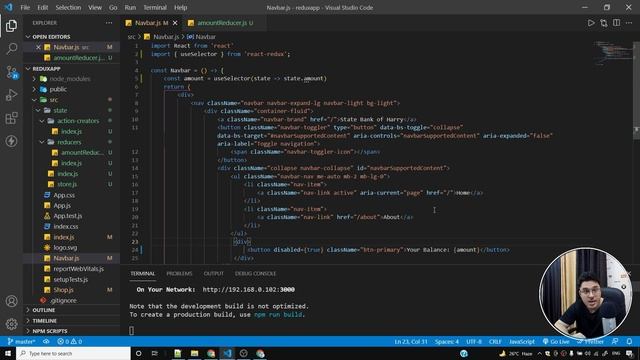
Task: Open the Explorer view in activity bar
Action: (x=11, y=26)
